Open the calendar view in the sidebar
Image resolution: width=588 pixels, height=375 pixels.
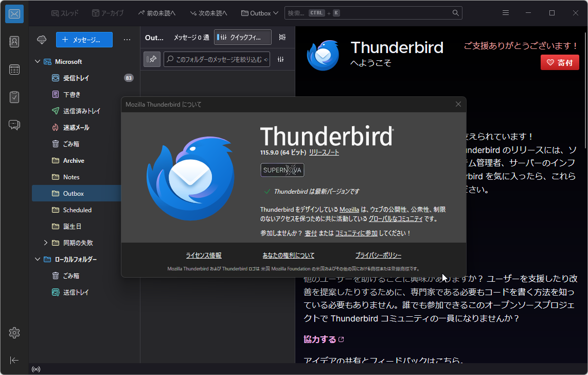pyautogui.click(x=14, y=69)
